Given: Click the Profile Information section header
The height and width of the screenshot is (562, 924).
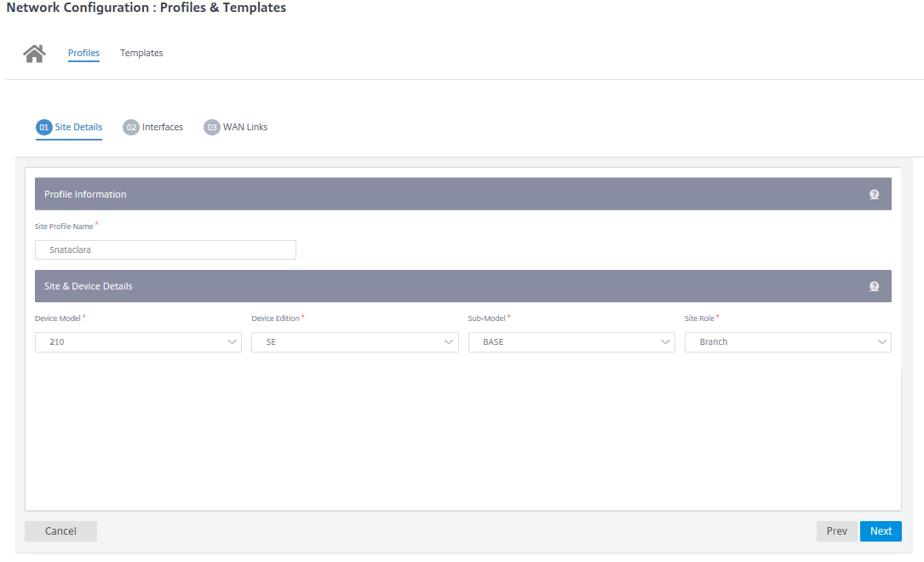Looking at the screenshot, I should pos(463,194).
